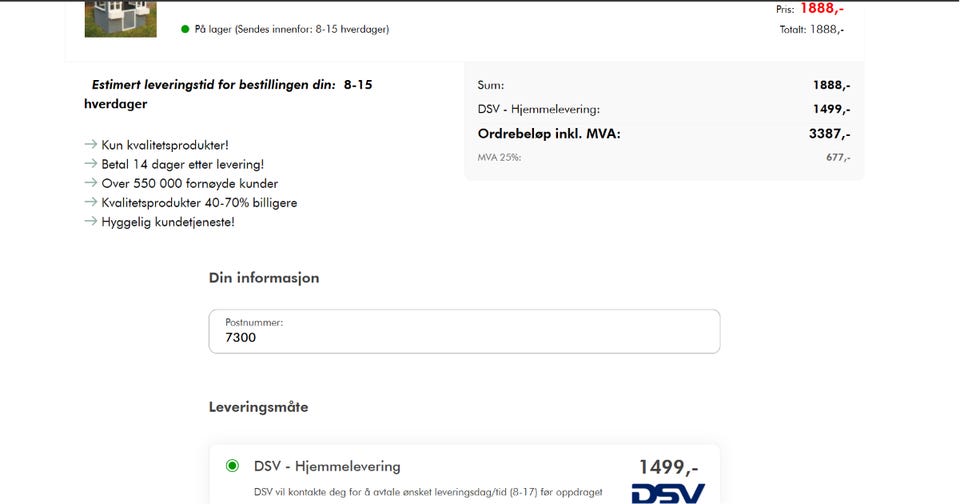Click the DSV carrier logo
The height and width of the screenshot is (504, 960).
(x=668, y=494)
